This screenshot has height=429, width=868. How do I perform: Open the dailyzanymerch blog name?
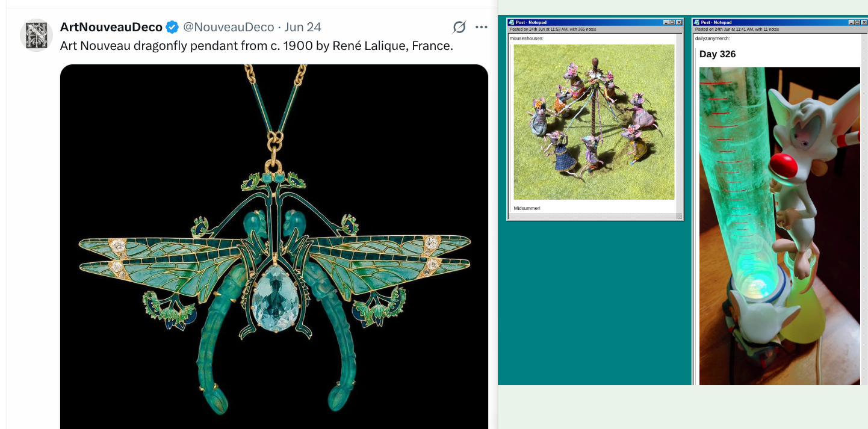(x=712, y=38)
